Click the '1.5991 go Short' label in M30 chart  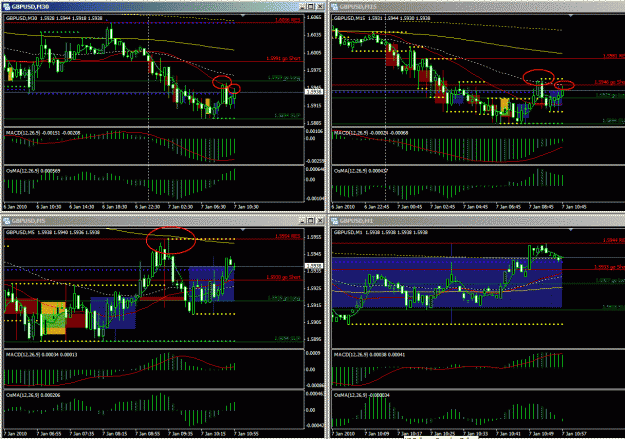point(283,58)
